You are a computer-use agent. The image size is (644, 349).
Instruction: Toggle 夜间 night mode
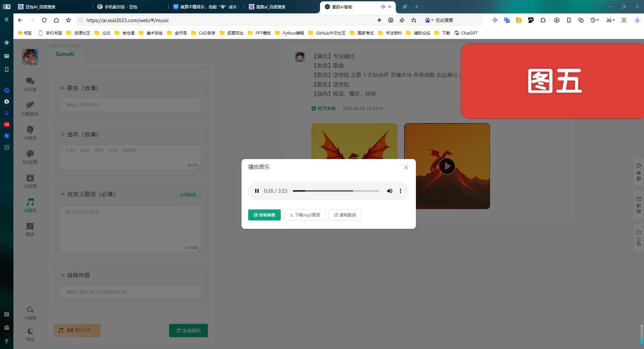[30, 334]
